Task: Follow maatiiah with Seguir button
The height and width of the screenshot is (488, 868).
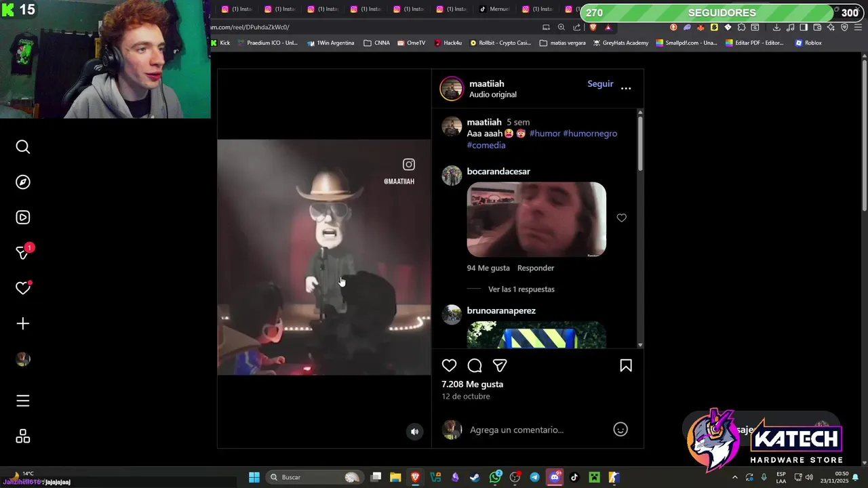Action: click(x=600, y=84)
